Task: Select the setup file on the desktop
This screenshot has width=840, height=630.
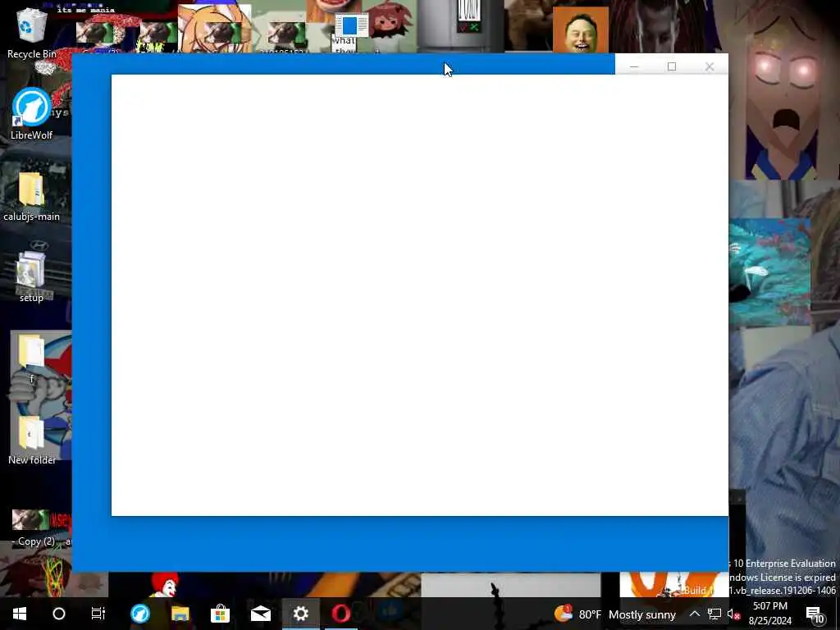Action: coord(31,277)
